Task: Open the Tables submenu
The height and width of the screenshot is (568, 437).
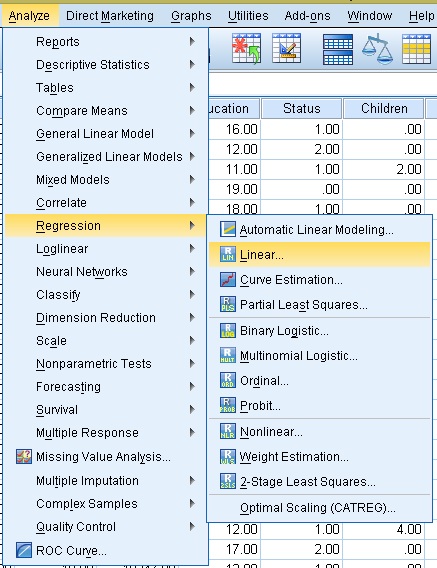Action: pos(106,88)
